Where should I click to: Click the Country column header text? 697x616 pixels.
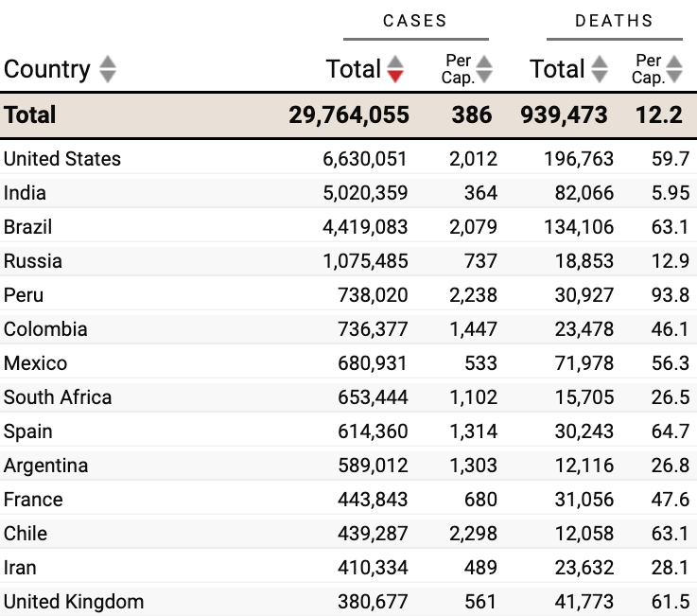(x=47, y=69)
